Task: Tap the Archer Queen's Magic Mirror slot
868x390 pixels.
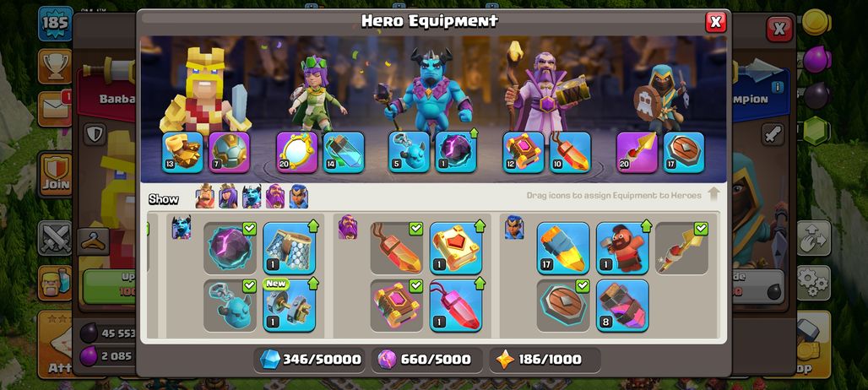Action: click(297, 152)
